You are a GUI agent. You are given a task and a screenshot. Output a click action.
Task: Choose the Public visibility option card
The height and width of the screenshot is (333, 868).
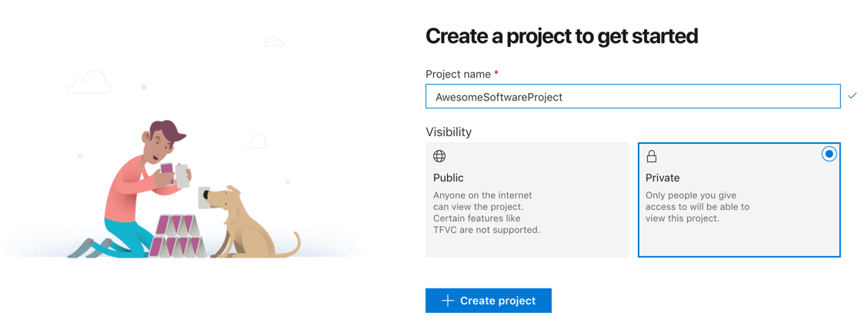point(527,200)
